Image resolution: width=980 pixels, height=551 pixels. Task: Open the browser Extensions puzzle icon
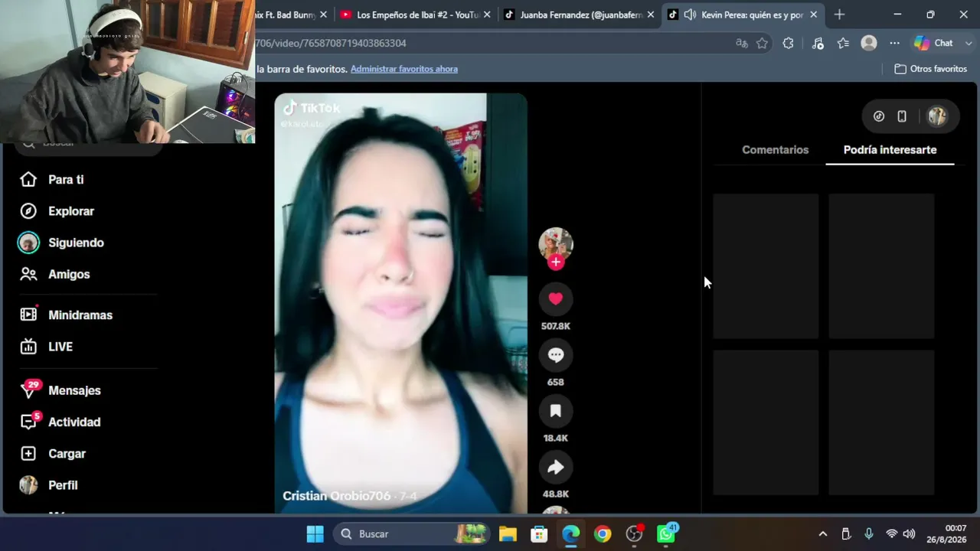[788, 44]
